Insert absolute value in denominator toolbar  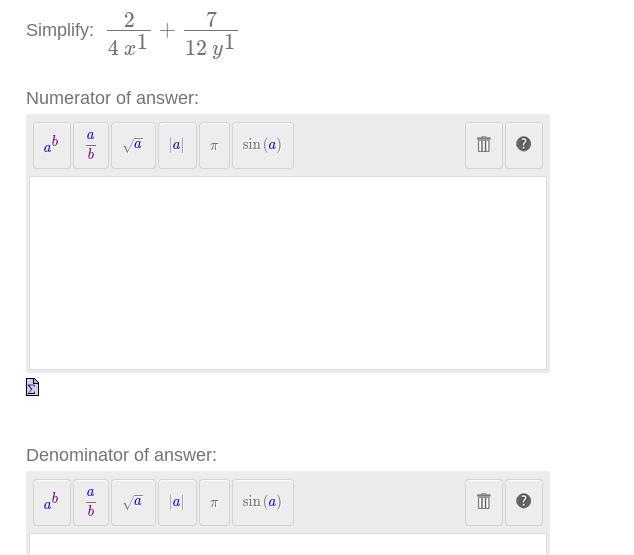(177, 502)
